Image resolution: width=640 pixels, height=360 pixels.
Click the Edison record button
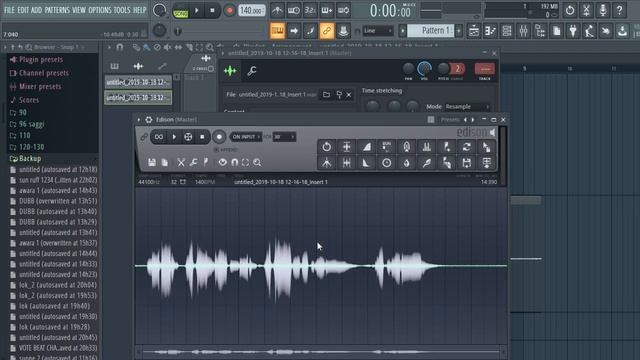[x=219, y=137]
